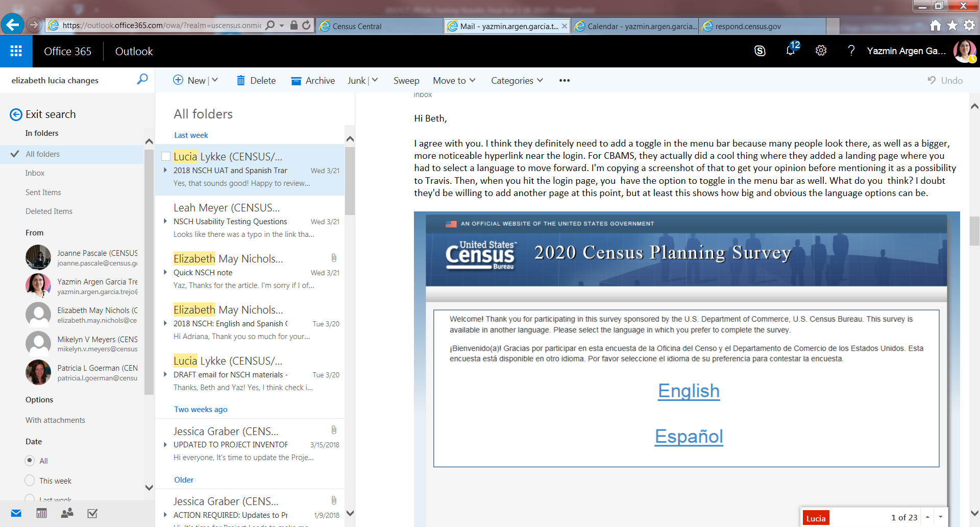
Task: Click the Exit search back arrow
Action: tap(16, 114)
